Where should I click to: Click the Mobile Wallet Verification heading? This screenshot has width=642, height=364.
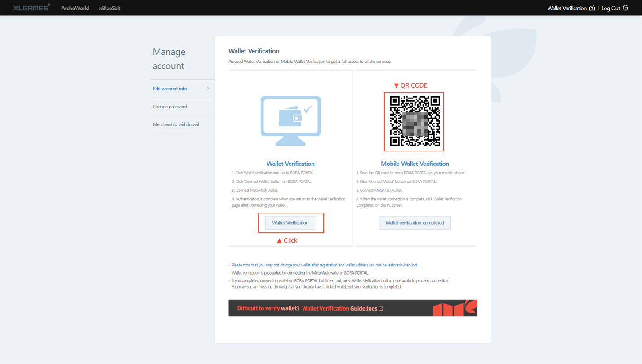[x=415, y=164]
